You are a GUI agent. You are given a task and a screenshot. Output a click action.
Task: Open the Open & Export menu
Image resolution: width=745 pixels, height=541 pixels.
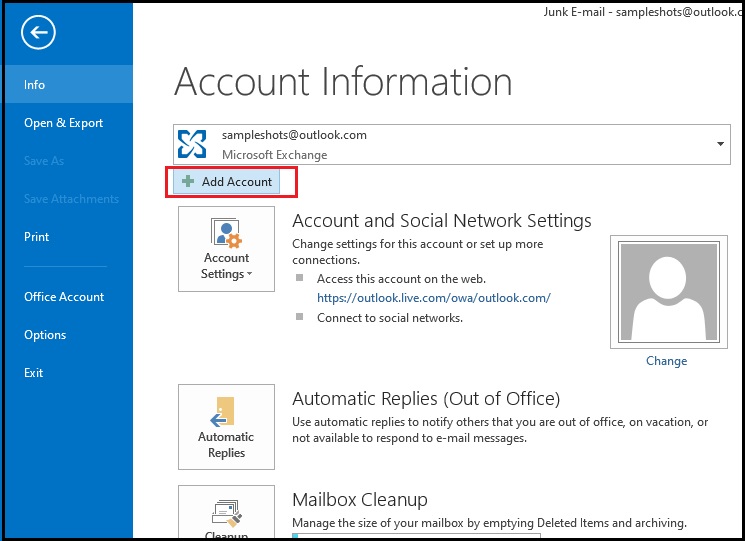coord(64,123)
